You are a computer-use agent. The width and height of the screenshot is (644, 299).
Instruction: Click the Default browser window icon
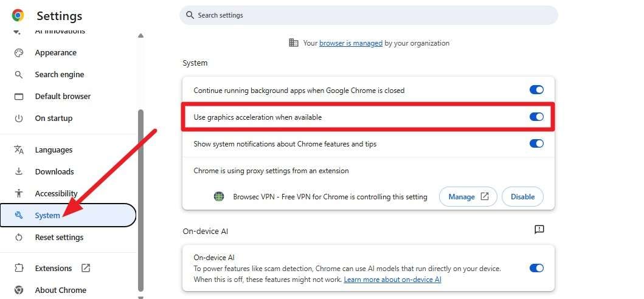point(19,96)
